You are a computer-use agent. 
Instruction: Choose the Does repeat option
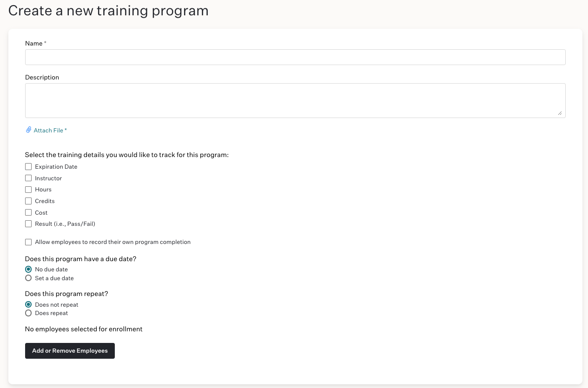(28, 313)
